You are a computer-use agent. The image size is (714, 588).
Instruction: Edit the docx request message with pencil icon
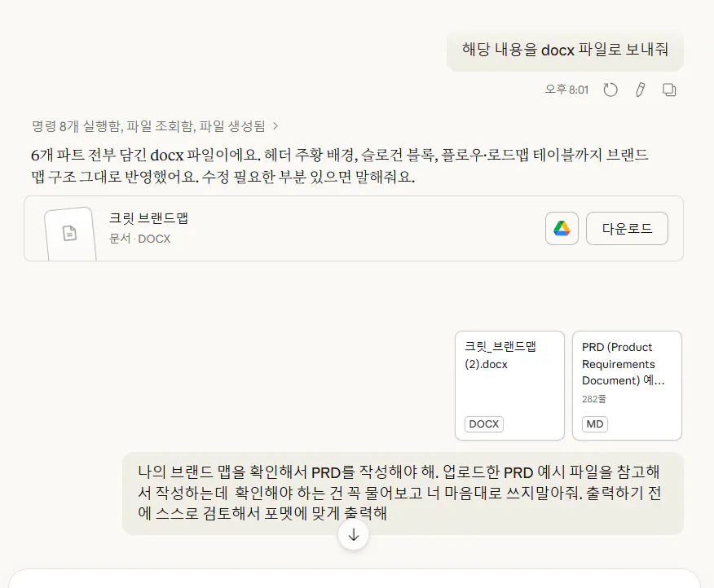tap(640, 90)
